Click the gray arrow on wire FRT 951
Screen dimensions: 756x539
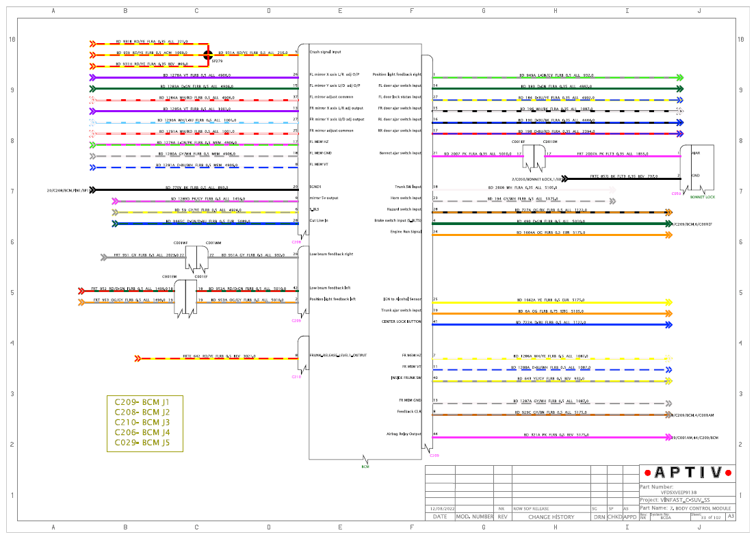coord(104,257)
